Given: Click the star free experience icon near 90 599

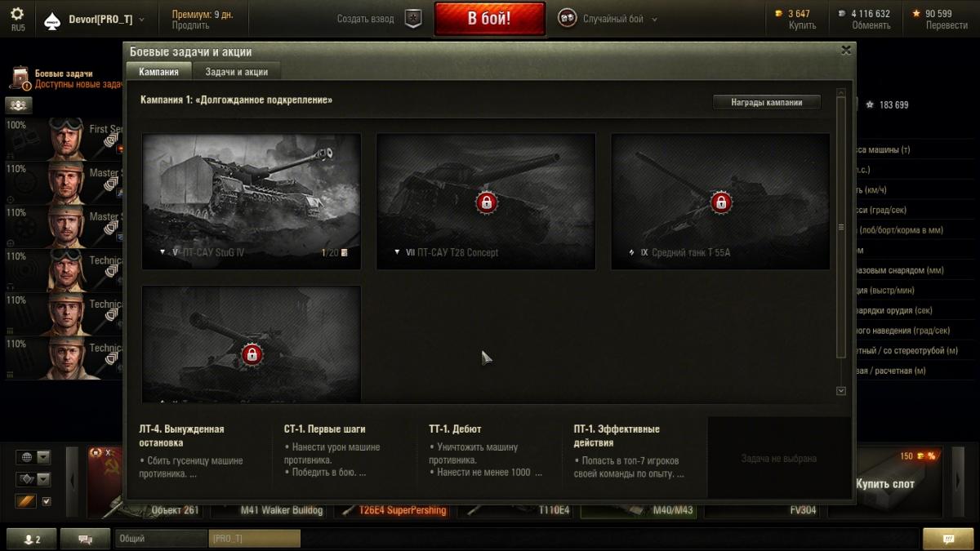Looking at the screenshot, I should coord(916,14).
